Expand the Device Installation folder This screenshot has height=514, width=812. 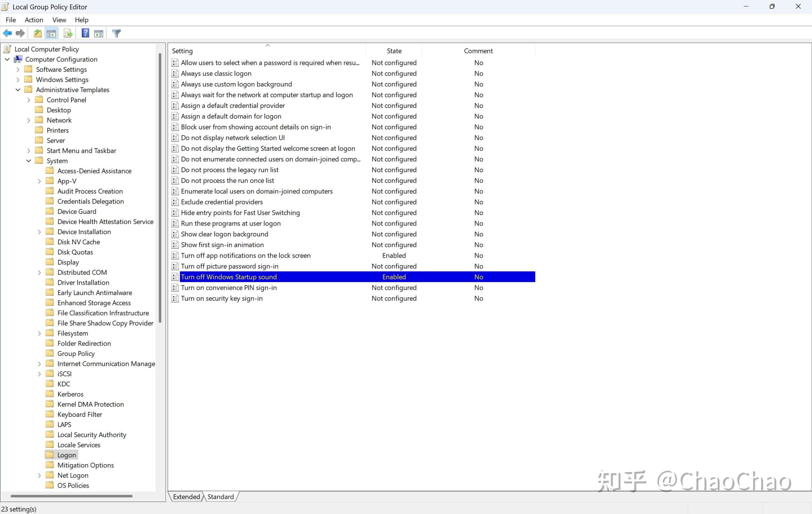click(x=39, y=232)
